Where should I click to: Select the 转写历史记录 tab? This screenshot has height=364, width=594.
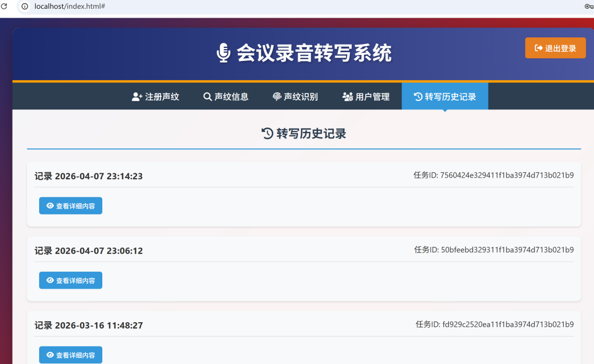[x=445, y=97]
